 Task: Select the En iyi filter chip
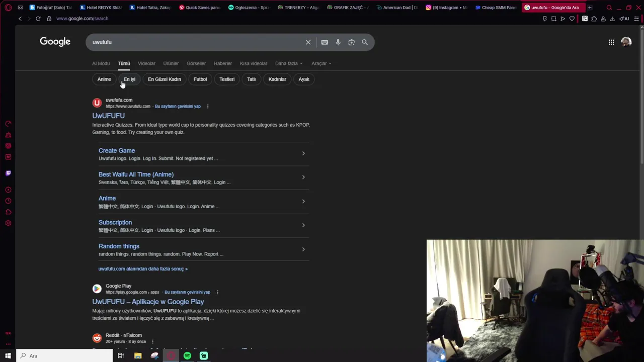pos(130,79)
